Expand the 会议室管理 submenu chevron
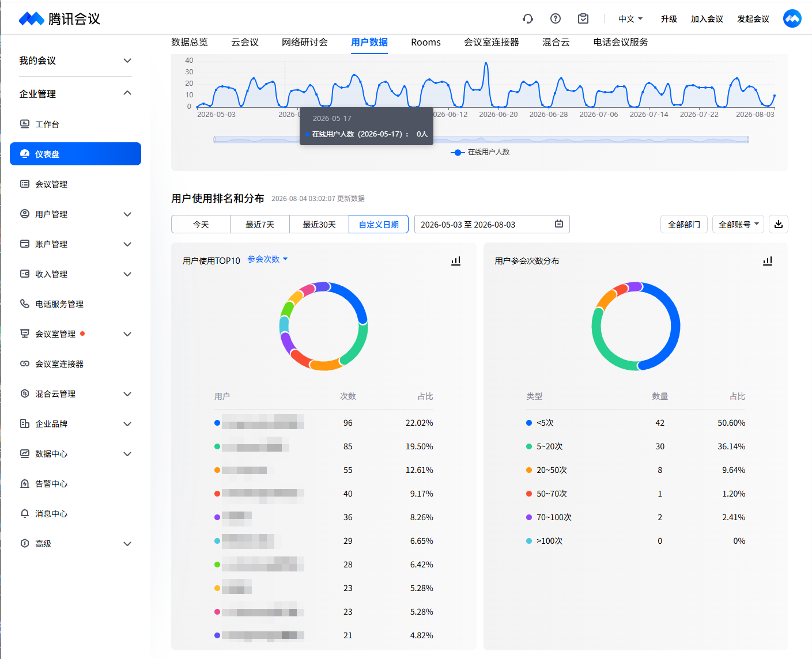Image resolution: width=812 pixels, height=659 pixels. click(127, 334)
